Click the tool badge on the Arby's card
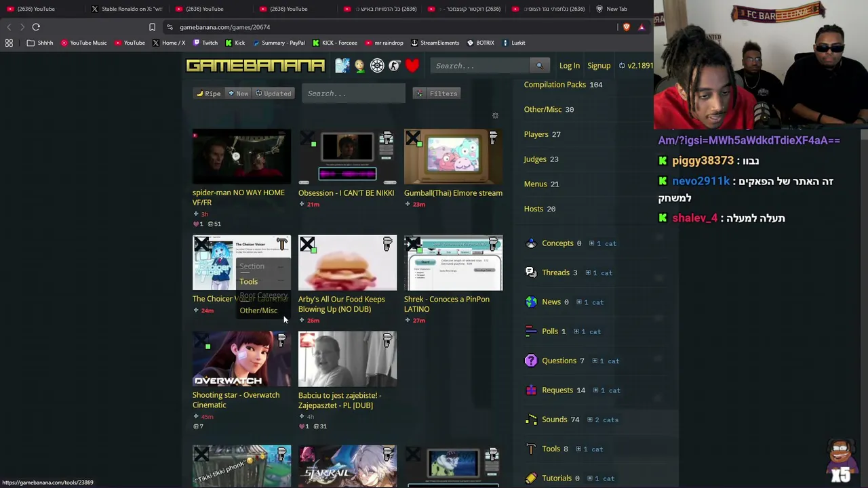This screenshot has height=488, width=868. [388, 244]
